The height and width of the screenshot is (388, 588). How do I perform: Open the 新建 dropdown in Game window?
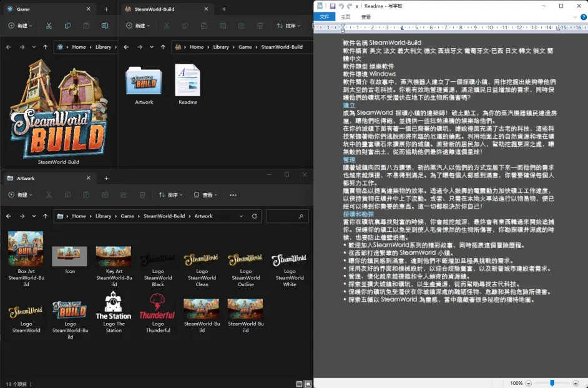click(x=20, y=26)
